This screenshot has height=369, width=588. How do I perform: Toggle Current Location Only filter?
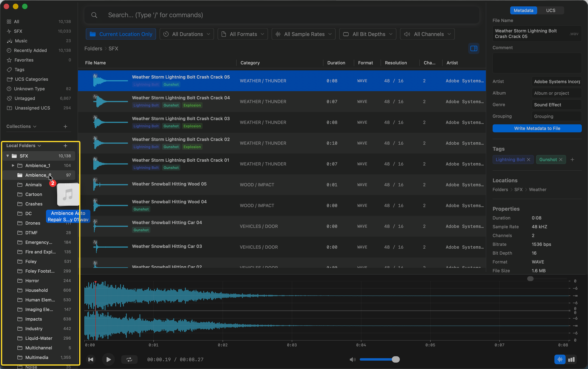[121, 34]
